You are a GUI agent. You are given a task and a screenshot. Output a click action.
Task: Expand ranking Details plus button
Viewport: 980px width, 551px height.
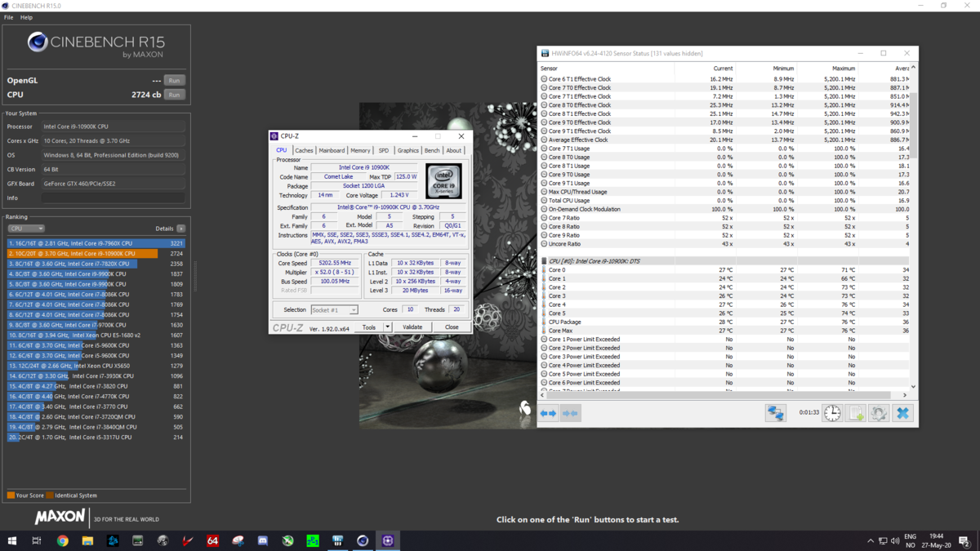tap(180, 229)
